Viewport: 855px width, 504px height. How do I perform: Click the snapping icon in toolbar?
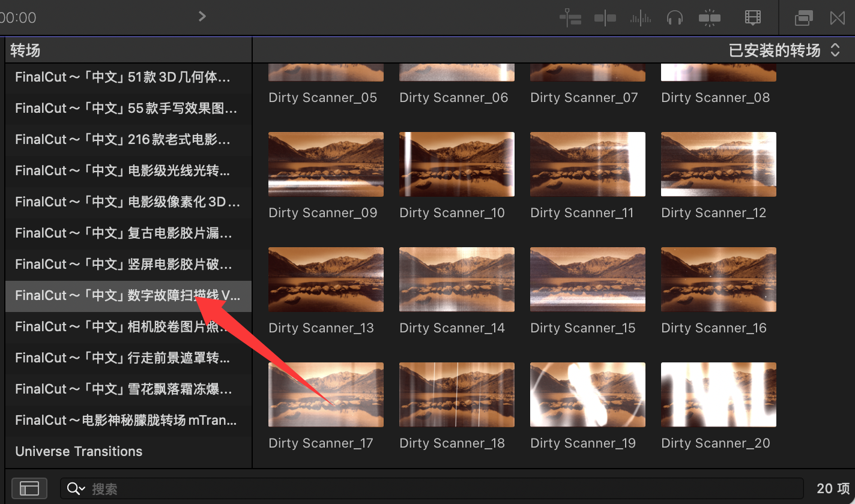tap(710, 18)
